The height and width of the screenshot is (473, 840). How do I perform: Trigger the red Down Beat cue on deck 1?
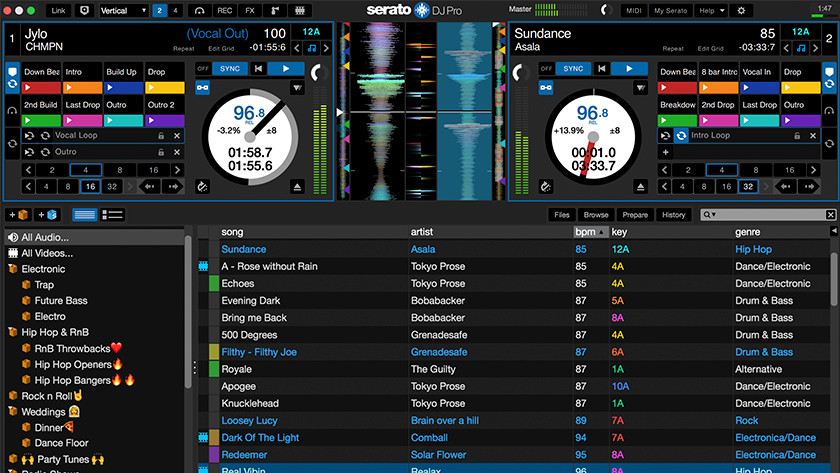coord(41,87)
